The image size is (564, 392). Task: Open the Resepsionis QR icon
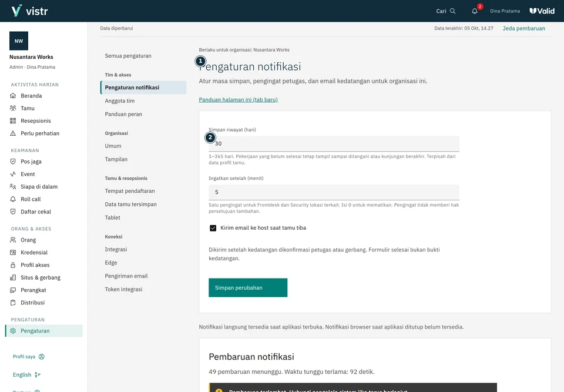click(13, 121)
